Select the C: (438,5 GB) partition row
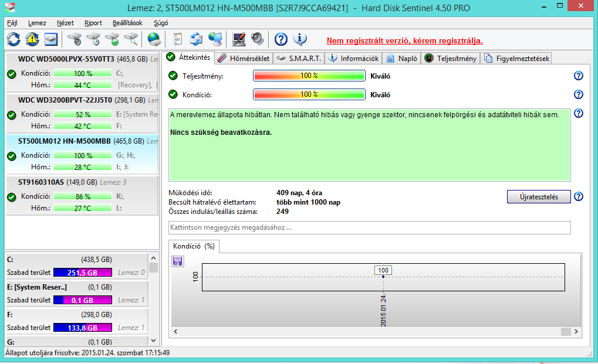 (x=76, y=266)
